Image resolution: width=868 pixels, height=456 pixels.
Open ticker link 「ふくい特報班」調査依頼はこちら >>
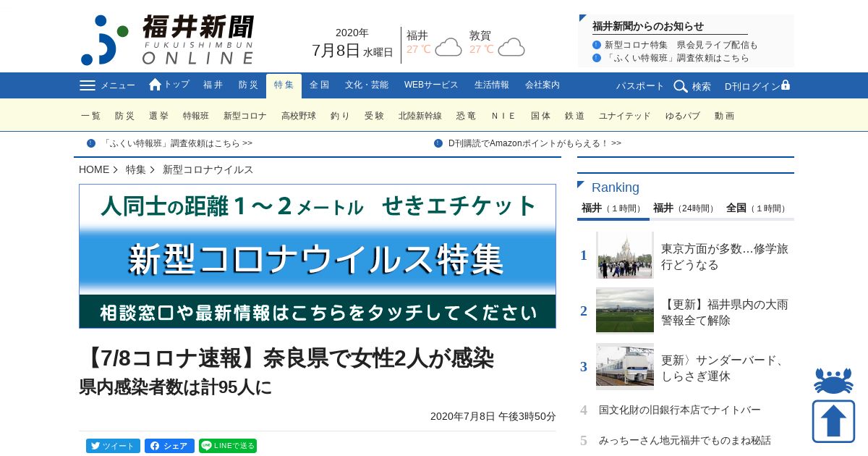(x=176, y=143)
